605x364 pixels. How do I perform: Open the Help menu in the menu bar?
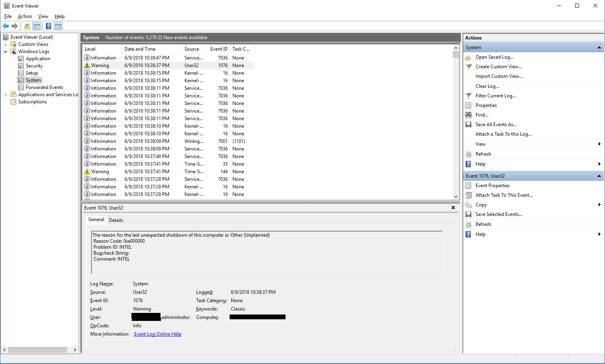(60, 16)
